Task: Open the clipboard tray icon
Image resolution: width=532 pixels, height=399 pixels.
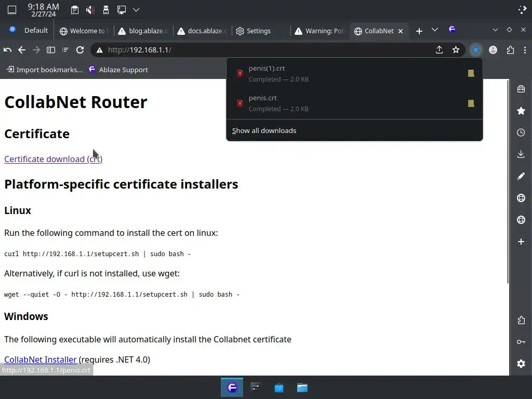Action: coord(75,10)
